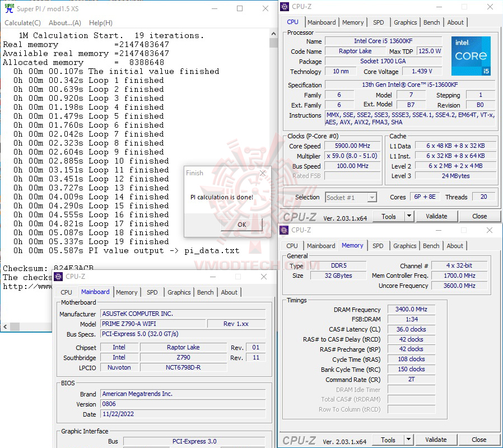Switch to the About tab
Viewport: 503px width, 448px height.
(455, 22)
